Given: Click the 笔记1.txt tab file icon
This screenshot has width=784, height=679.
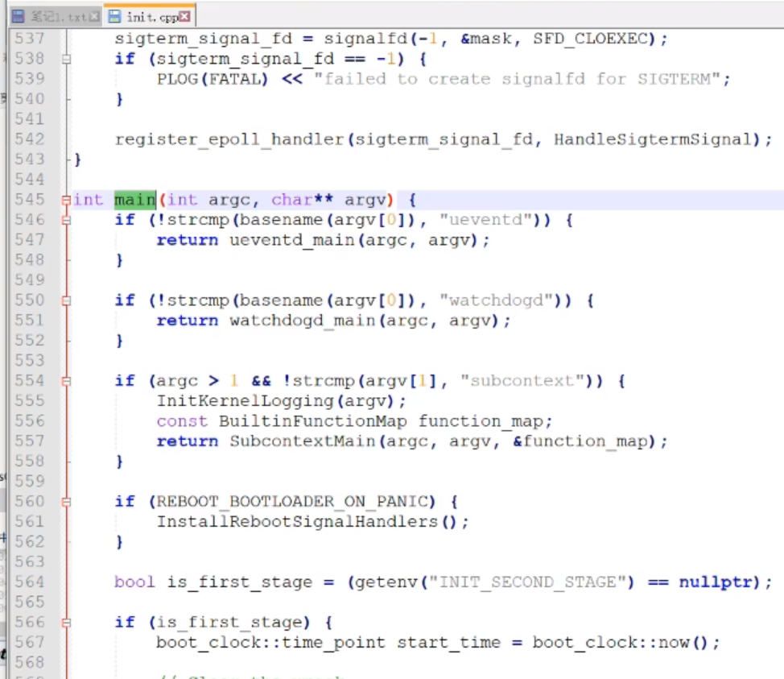Looking at the screenshot, I should (x=18, y=17).
